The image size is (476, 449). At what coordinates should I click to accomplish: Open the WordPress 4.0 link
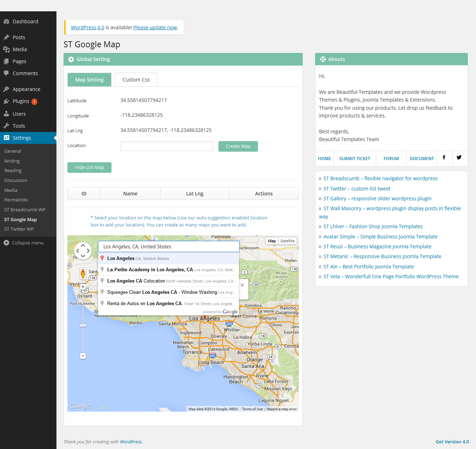click(88, 28)
